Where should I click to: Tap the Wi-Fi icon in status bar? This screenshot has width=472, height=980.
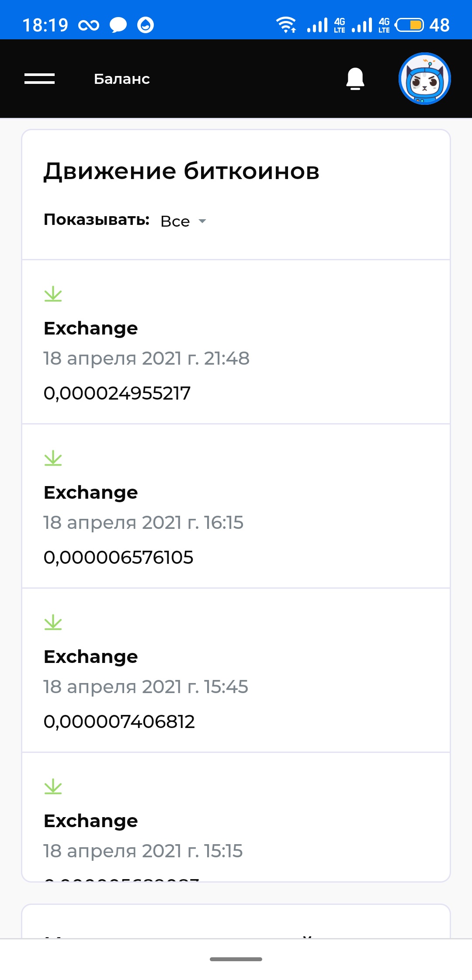286,25
